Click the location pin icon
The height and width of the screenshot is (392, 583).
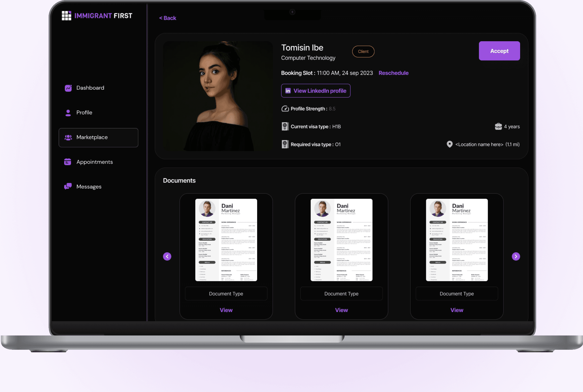tap(450, 144)
